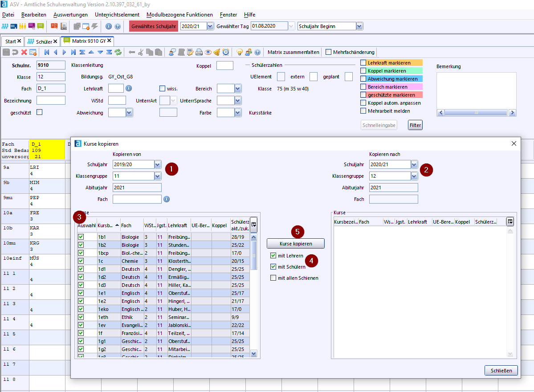Screen dimensions: 534x392
Task: Click the Bemerkung horizontal scrollbar
Action: [x=477, y=113]
